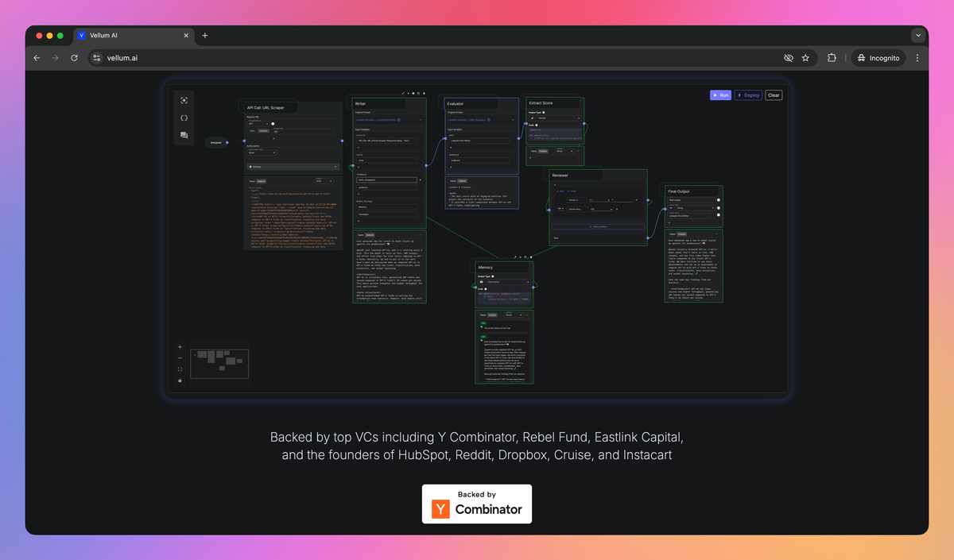Click Add condition in Reviewer node
The height and width of the screenshot is (560, 954).
[599, 226]
